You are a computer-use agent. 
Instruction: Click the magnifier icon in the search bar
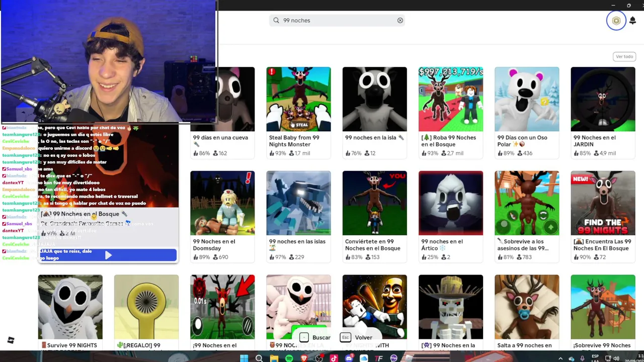pos(276,21)
